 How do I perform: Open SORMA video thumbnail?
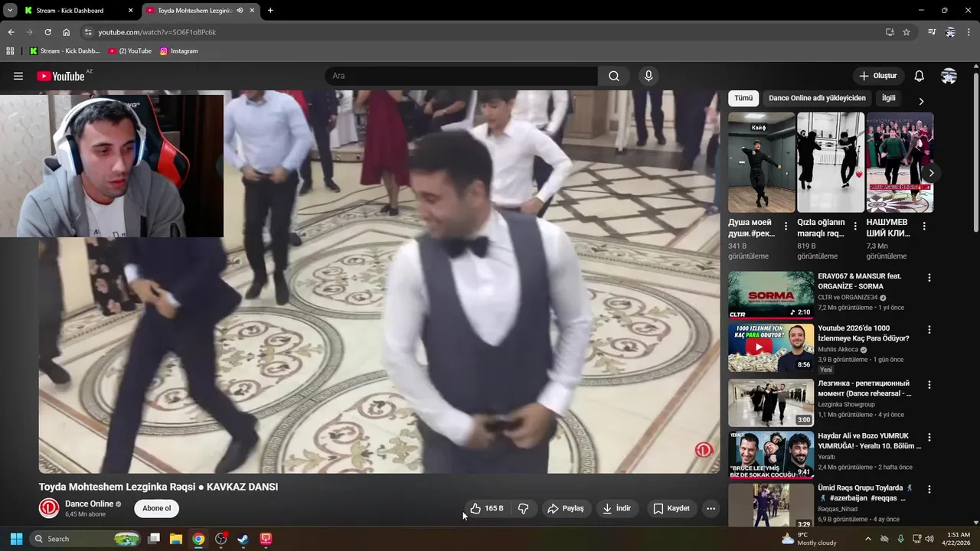(771, 295)
